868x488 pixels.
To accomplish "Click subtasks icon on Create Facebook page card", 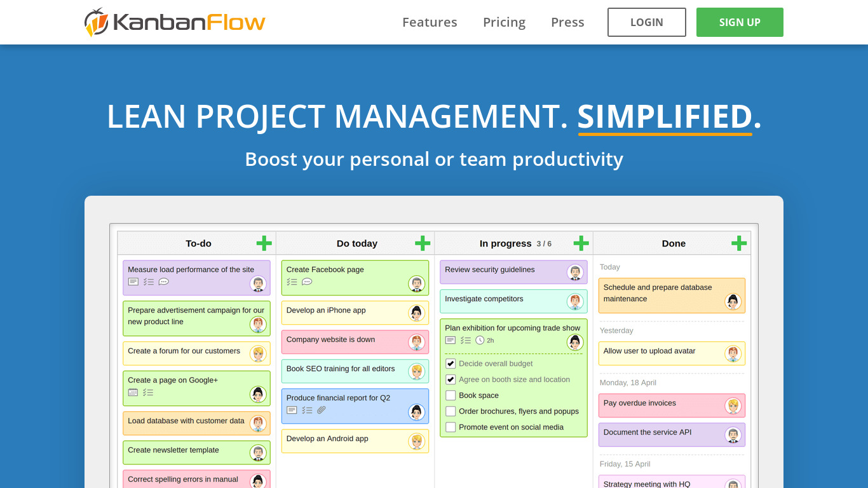I will (292, 281).
